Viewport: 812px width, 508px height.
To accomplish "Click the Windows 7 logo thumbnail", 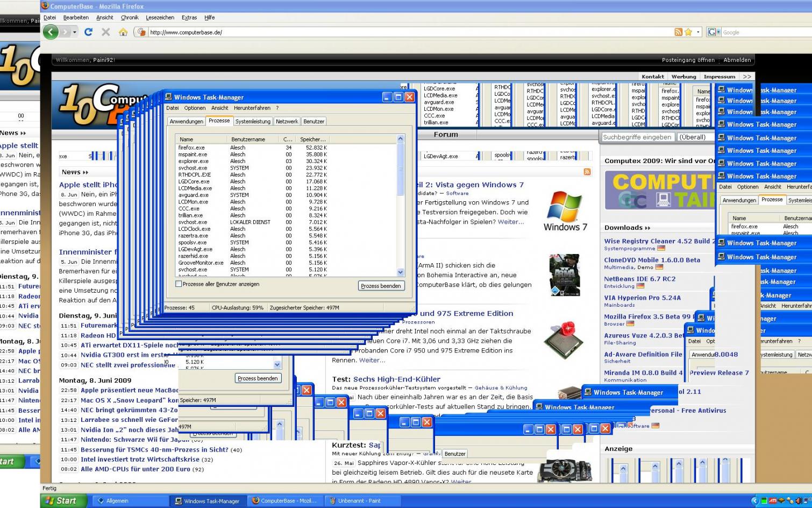I will (565, 210).
